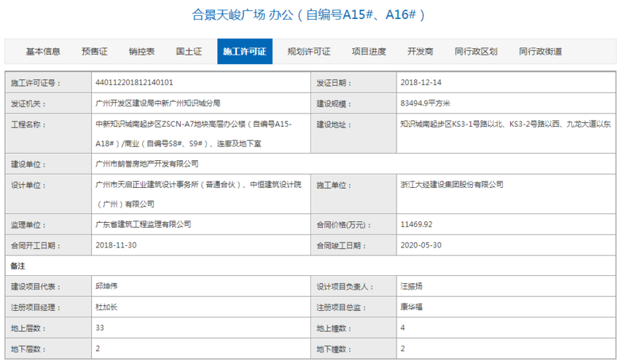Click the 合景天峻广场 办公 page title
621x364 pixels.
coord(309,15)
